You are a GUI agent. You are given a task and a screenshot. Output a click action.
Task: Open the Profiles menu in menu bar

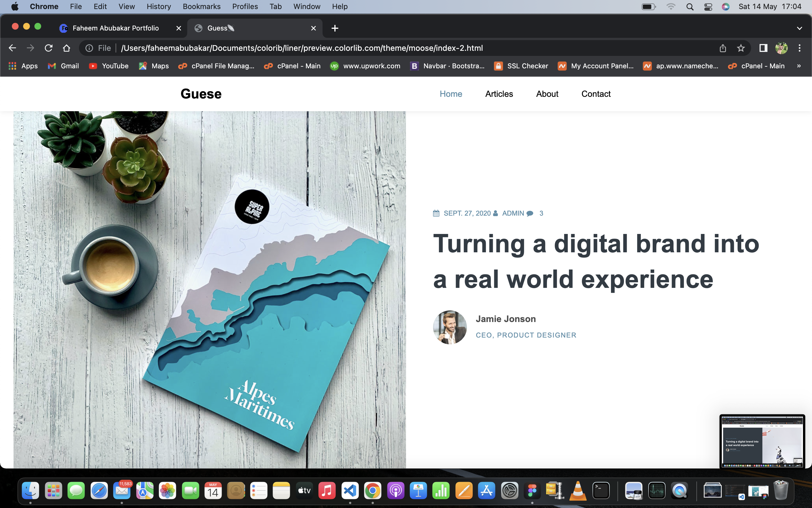pyautogui.click(x=245, y=6)
